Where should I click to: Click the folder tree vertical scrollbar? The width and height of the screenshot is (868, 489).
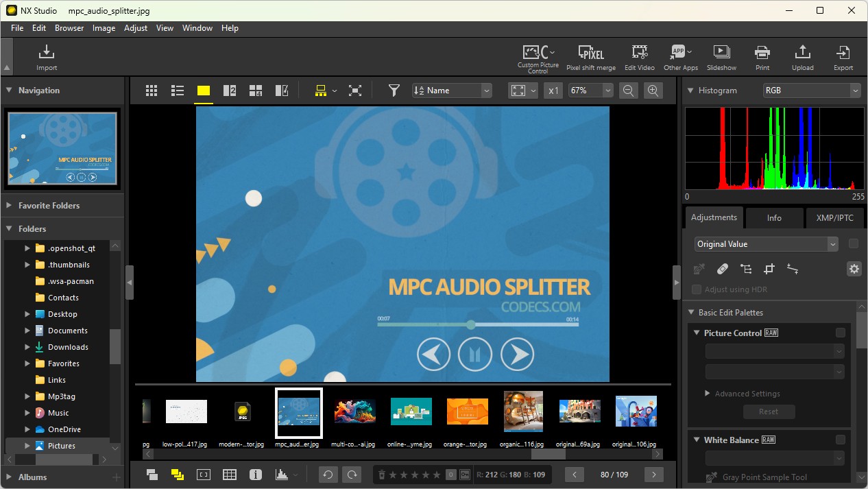115,346
